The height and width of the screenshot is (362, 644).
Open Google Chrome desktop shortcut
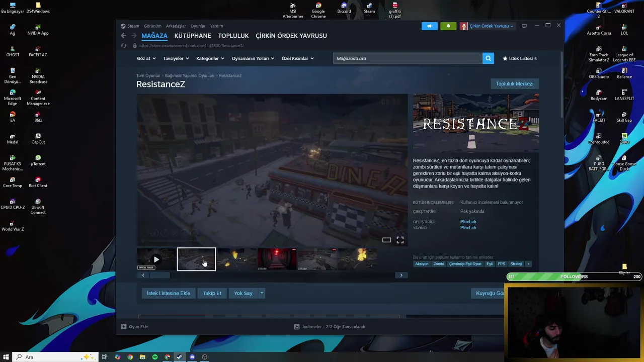318,11
